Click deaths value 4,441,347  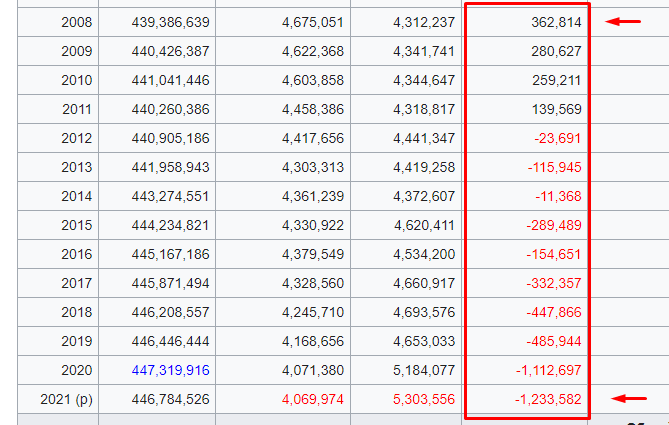point(424,138)
